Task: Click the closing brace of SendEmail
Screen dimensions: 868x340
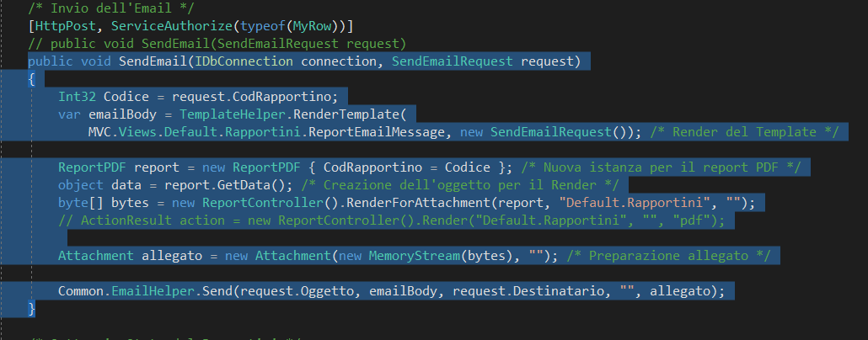Action: [x=31, y=308]
